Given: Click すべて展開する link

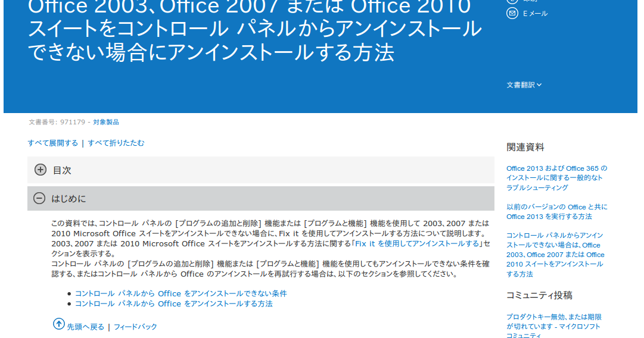Looking at the screenshot, I should pyautogui.click(x=52, y=143).
